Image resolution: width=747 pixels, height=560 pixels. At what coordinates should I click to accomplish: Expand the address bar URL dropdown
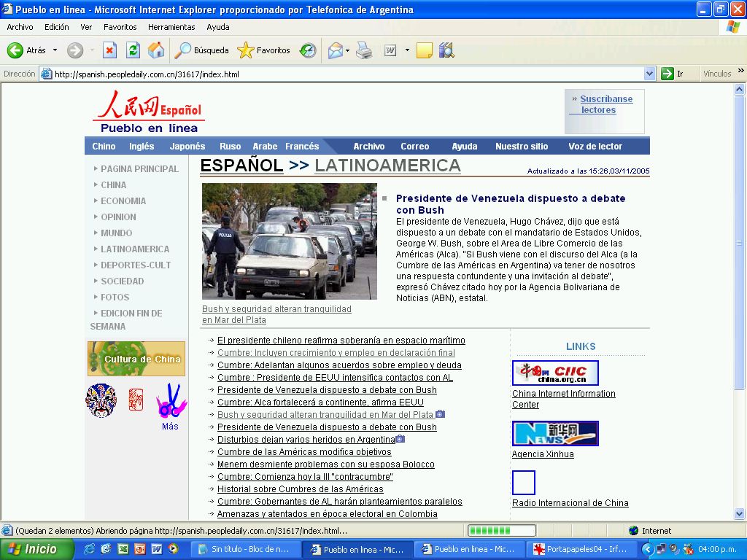coord(649,74)
